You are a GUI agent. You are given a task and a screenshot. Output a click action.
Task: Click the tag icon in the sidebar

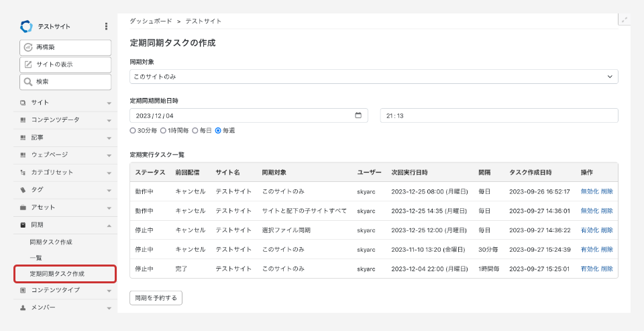point(23,190)
